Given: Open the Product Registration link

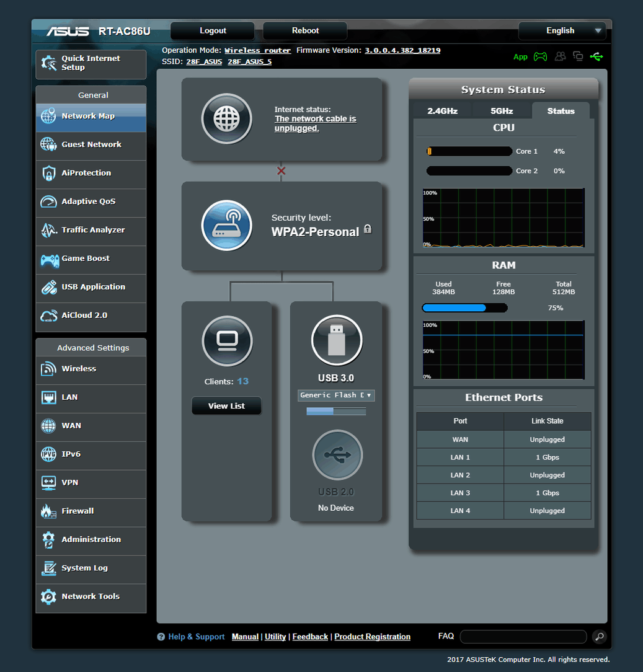Looking at the screenshot, I should click(373, 637).
